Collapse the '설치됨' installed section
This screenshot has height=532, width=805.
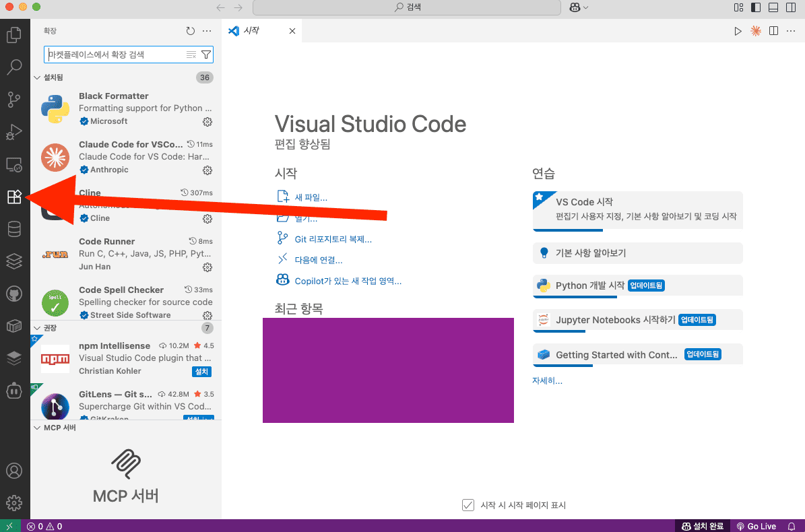[37, 77]
